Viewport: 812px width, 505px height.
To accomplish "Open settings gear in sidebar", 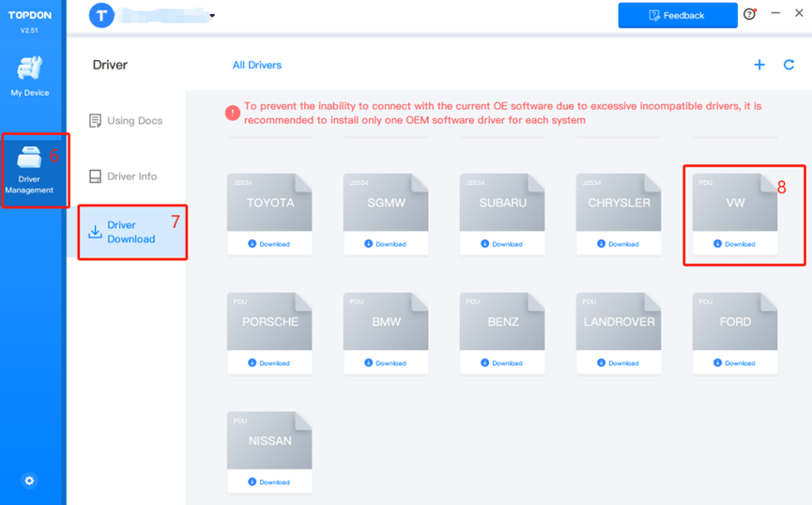I will click(x=29, y=481).
